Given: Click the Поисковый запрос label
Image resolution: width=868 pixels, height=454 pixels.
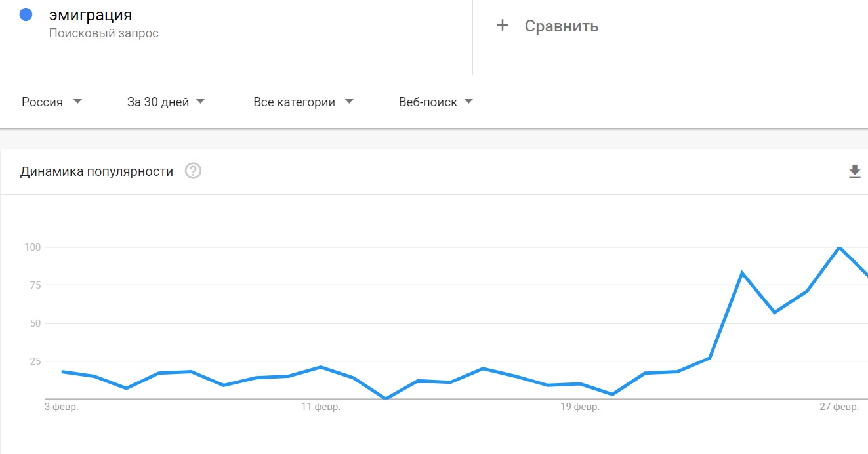Looking at the screenshot, I should [x=104, y=33].
